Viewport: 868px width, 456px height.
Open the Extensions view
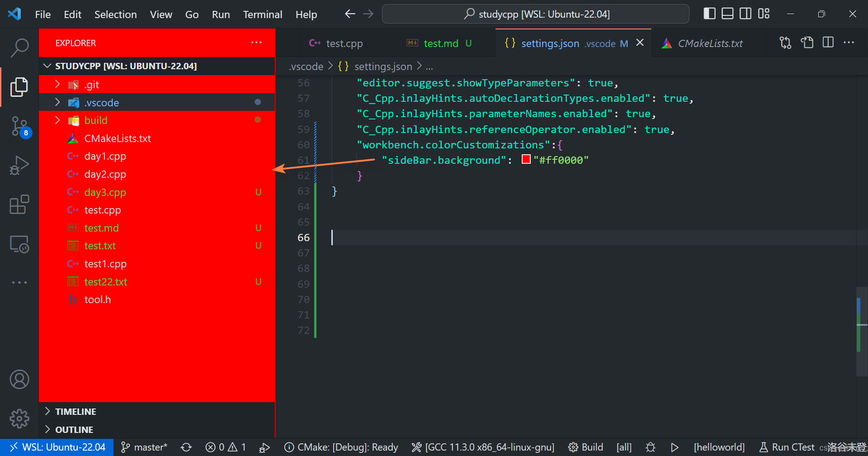(19, 204)
